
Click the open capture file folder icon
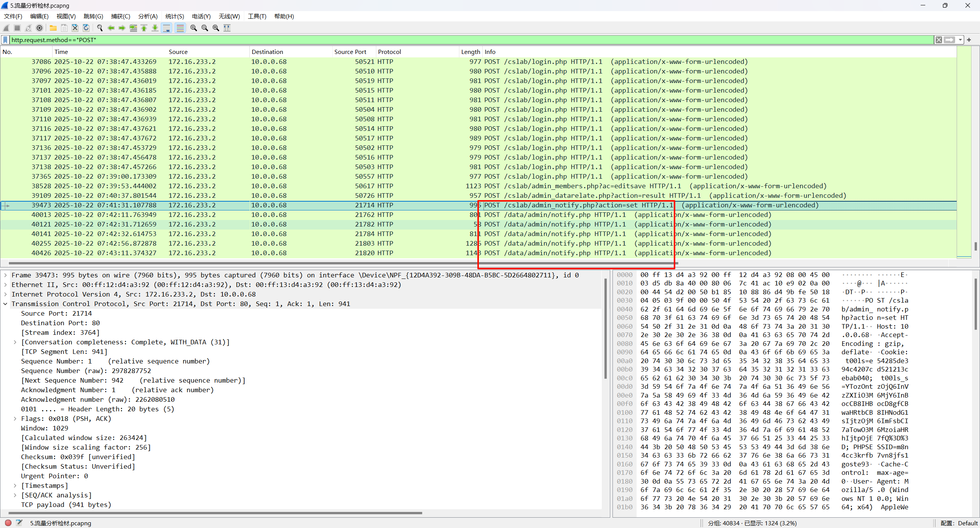pos(53,28)
